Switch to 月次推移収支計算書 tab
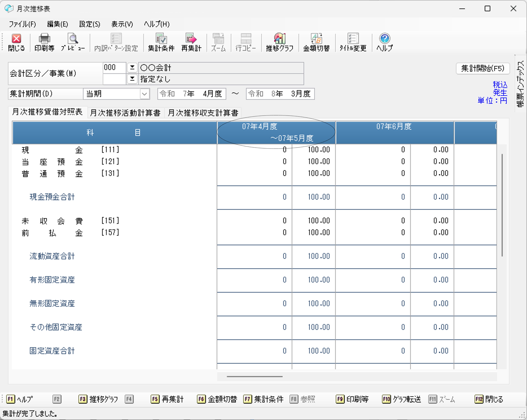The height and width of the screenshot is (420, 527). [x=203, y=113]
